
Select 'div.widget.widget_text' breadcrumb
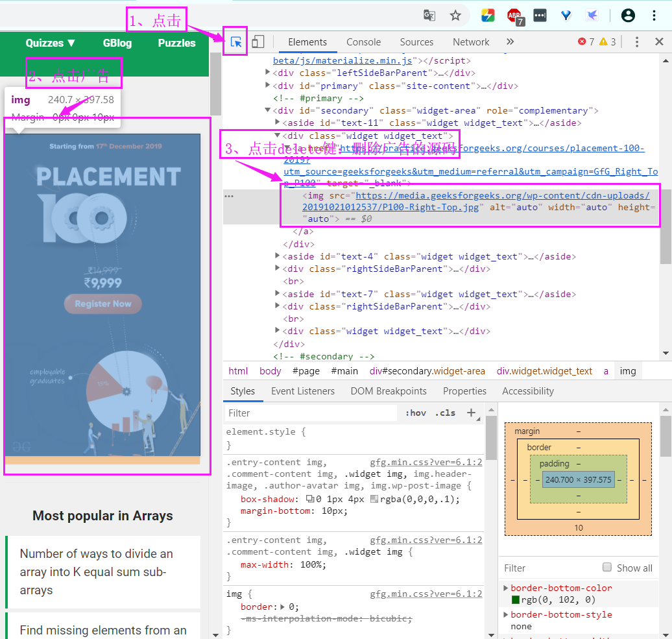click(x=544, y=370)
